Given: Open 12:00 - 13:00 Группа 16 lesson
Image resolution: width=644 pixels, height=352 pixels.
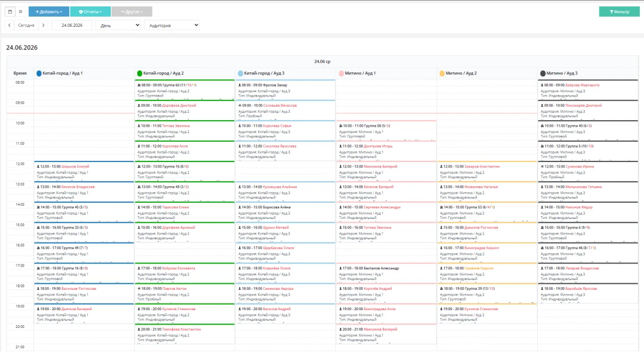Looking at the screenshot, I should (185, 171).
